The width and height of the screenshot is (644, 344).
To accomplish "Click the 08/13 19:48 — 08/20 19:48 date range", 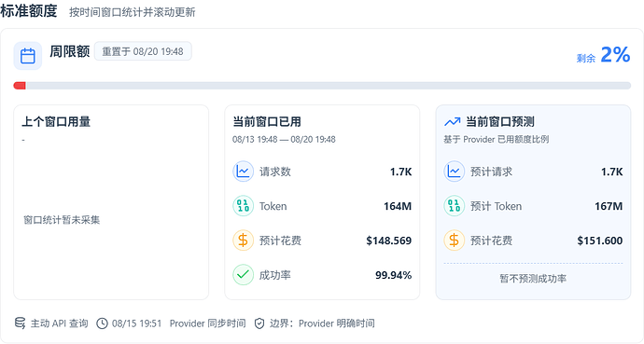I will 284,140.
